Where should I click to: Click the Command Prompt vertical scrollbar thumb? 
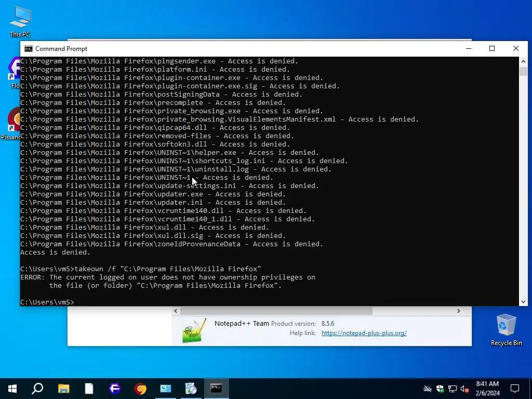click(523, 71)
